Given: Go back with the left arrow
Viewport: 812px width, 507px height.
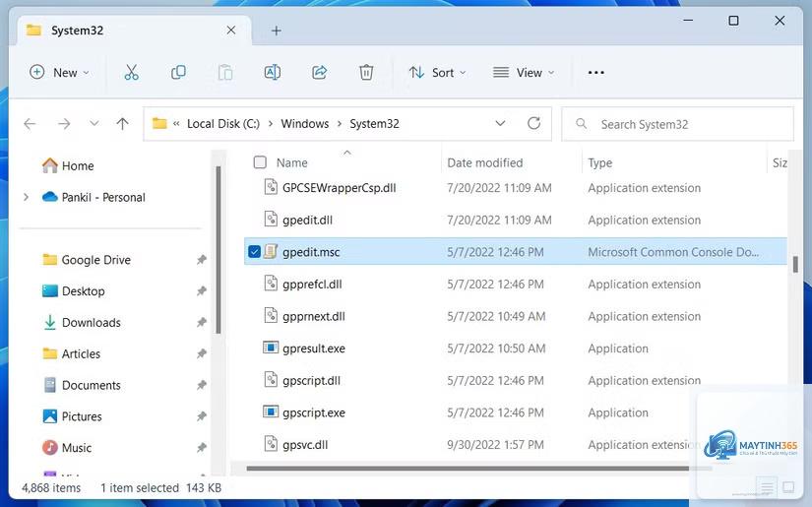Looking at the screenshot, I should (31, 124).
